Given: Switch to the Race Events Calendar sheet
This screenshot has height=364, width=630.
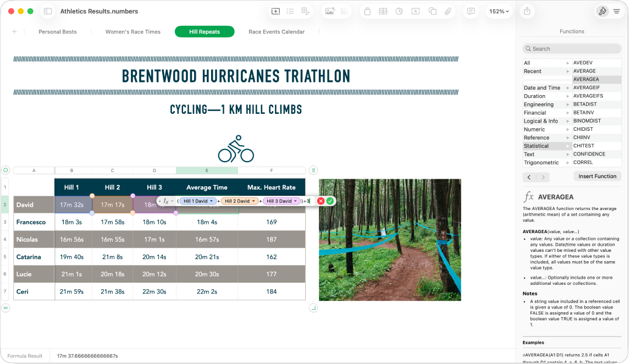Looking at the screenshot, I should pyautogui.click(x=277, y=32).
